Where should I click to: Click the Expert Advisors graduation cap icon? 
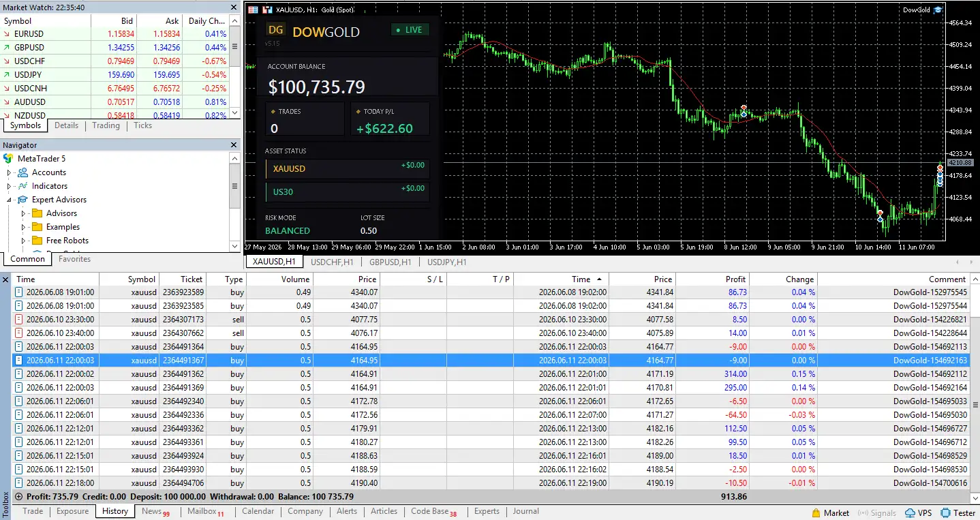pos(23,200)
